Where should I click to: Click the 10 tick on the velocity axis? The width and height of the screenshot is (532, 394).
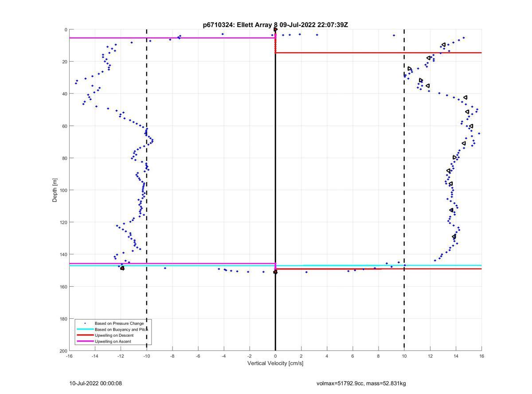(404, 356)
